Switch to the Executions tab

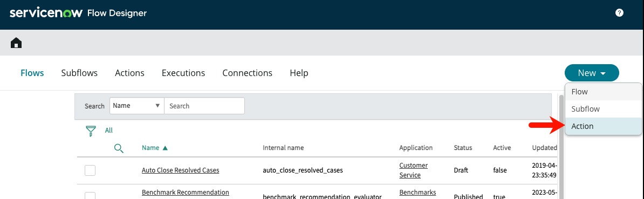pos(183,73)
